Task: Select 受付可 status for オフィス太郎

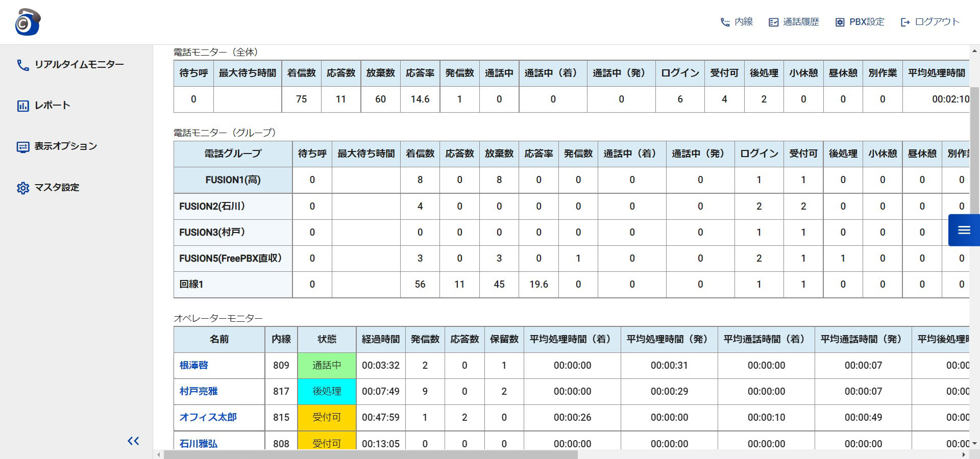Action: 327,417
